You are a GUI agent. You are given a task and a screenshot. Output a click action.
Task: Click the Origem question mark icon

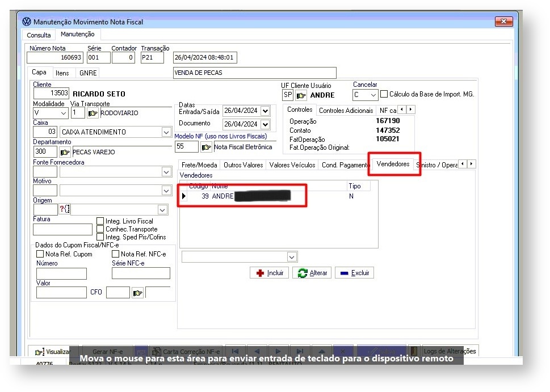point(64,209)
